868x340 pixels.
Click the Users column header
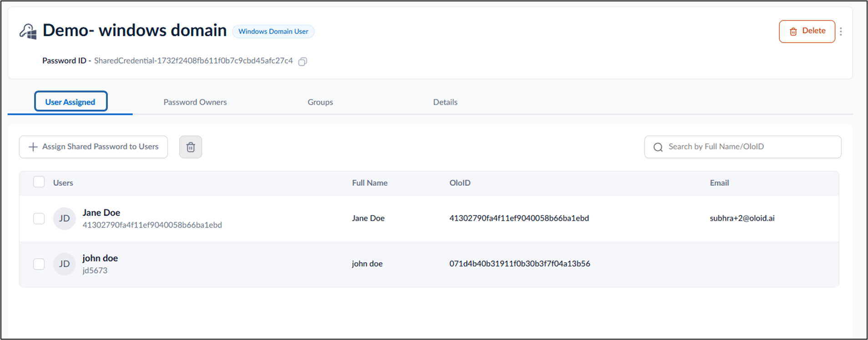click(x=63, y=183)
